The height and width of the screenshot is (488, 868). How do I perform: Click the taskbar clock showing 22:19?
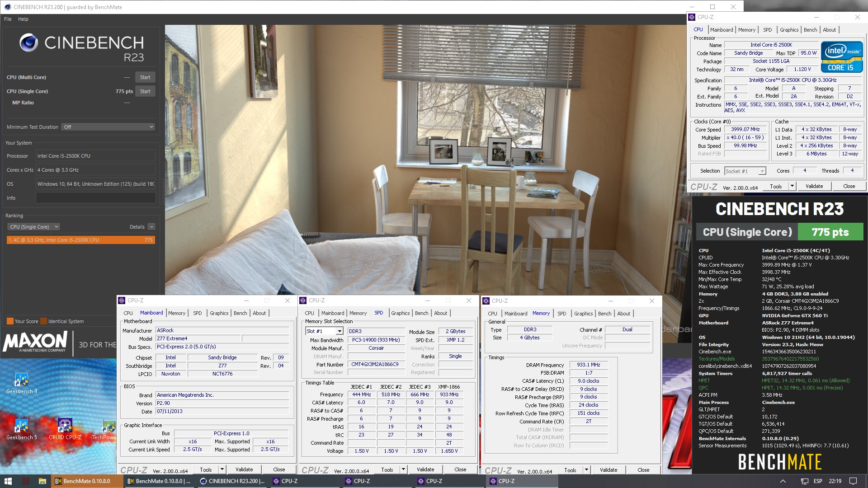pos(835,481)
